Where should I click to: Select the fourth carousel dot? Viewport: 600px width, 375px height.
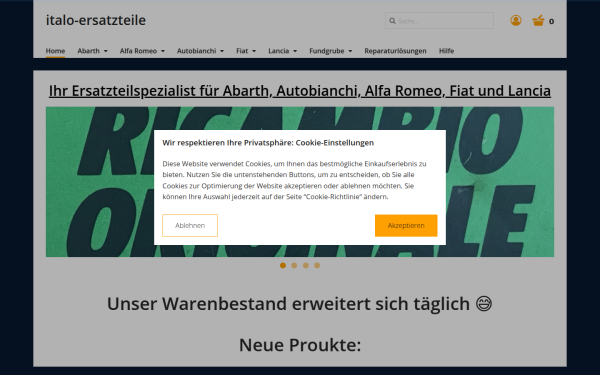[317, 265]
